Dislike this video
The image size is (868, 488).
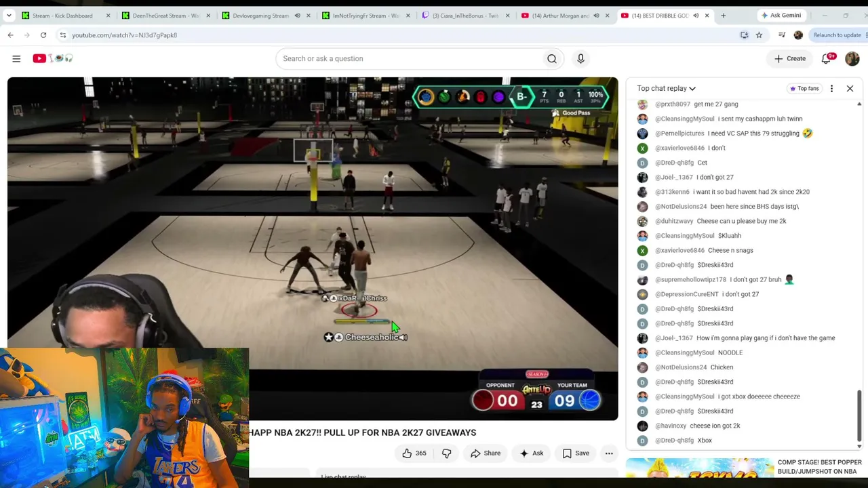446,453
